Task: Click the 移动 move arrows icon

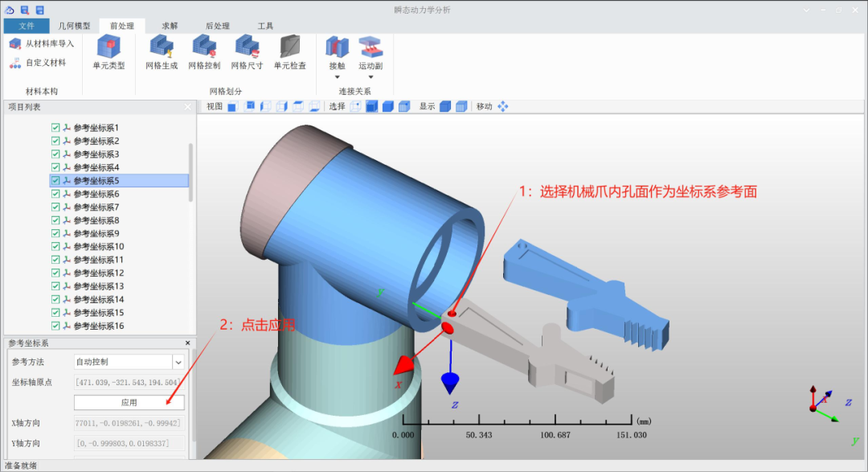Action: 502,106
